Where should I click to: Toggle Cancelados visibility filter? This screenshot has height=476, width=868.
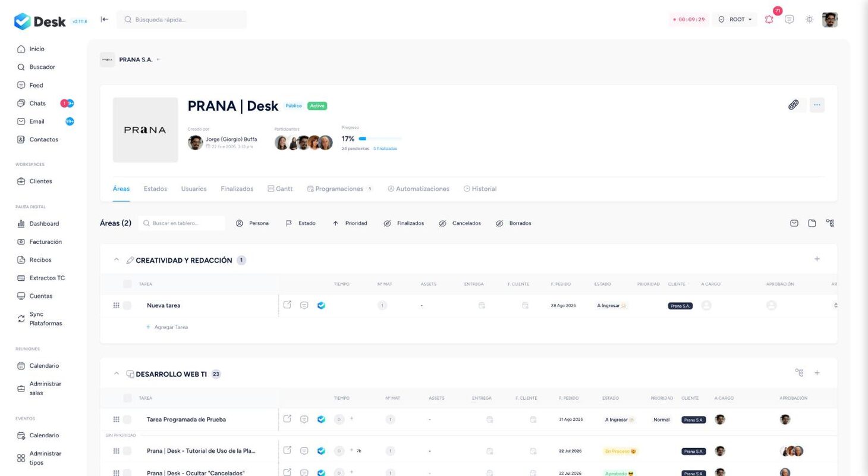pyautogui.click(x=460, y=223)
